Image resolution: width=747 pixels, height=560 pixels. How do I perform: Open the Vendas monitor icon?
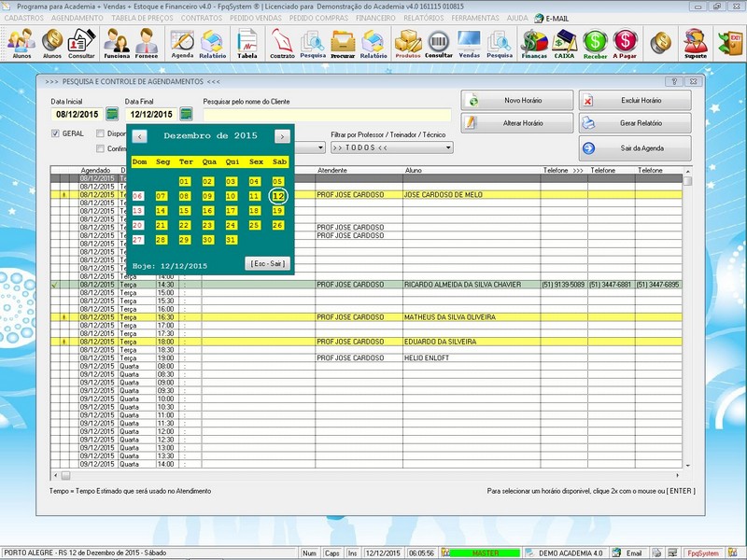click(x=470, y=43)
